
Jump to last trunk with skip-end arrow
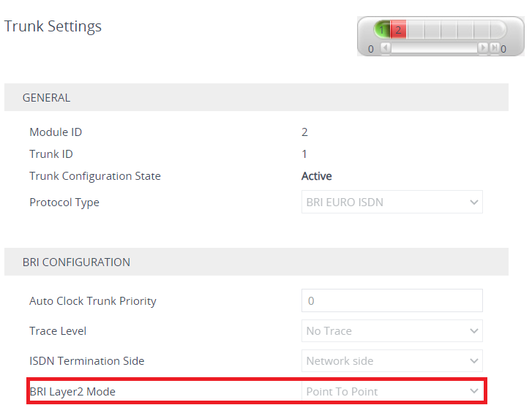tap(495, 48)
